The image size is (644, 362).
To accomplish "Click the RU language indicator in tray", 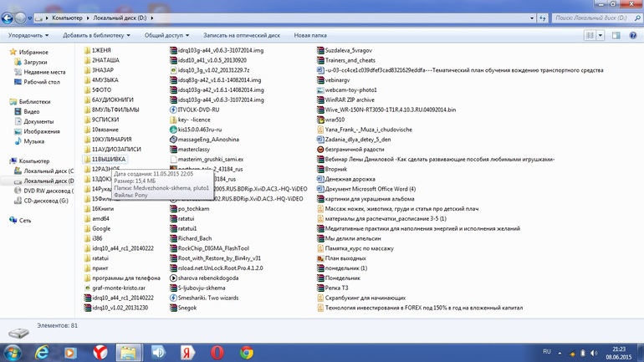I will point(547,352).
